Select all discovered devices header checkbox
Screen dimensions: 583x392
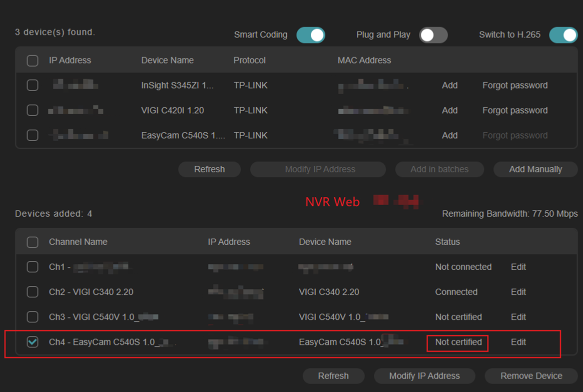pyautogui.click(x=33, y=61)
